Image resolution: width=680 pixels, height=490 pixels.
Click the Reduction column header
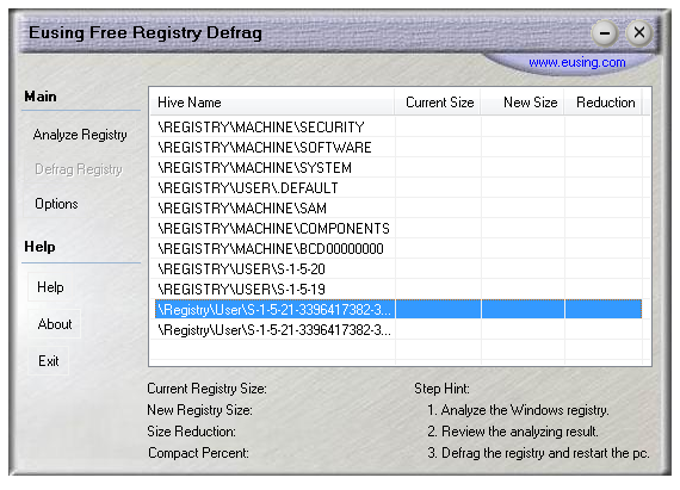603,102
